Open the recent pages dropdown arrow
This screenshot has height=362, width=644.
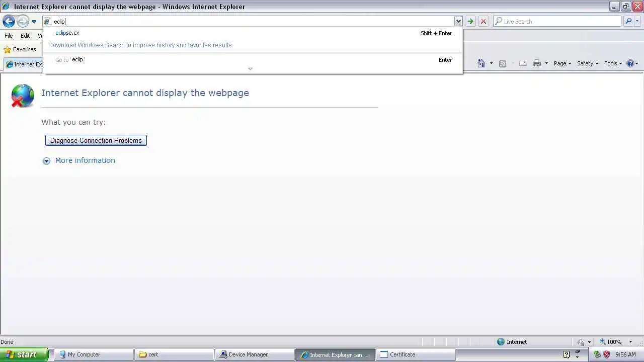34,22
